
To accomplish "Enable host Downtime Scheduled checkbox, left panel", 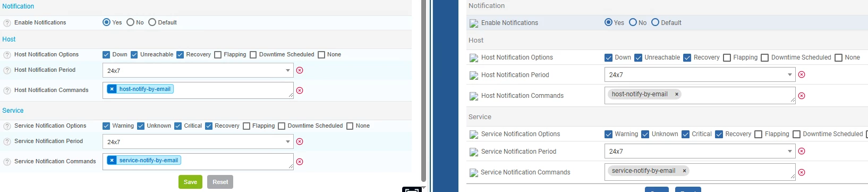I will pyautogui.click(x=253, y=55).
